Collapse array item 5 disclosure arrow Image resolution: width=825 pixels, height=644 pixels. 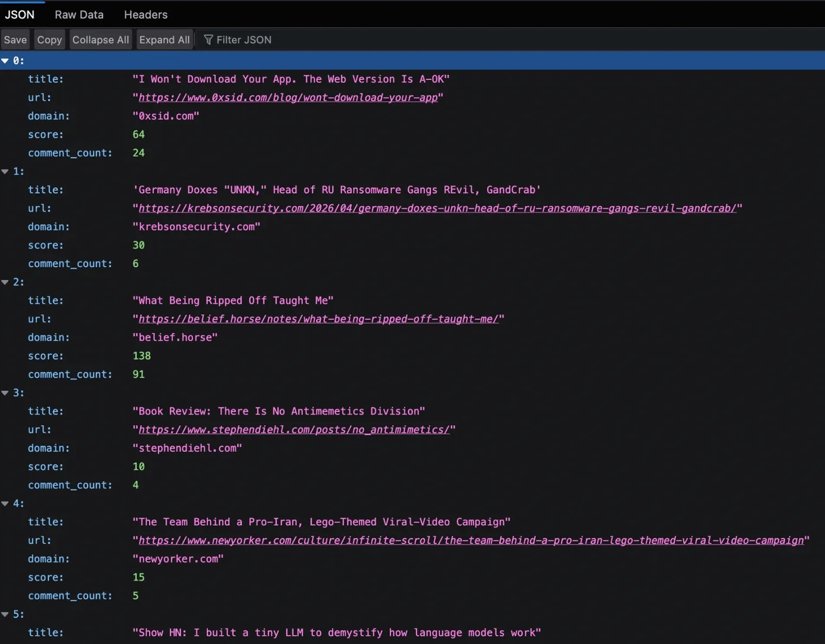(5, 614)
